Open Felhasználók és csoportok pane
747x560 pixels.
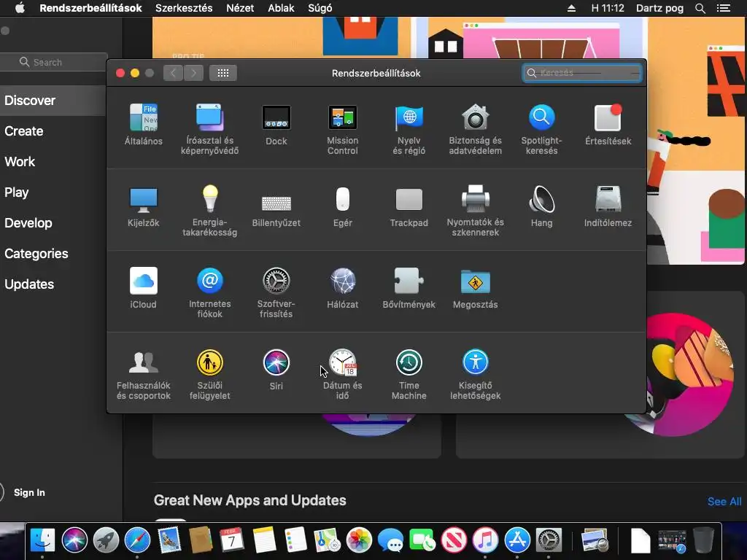pos(144,374)
